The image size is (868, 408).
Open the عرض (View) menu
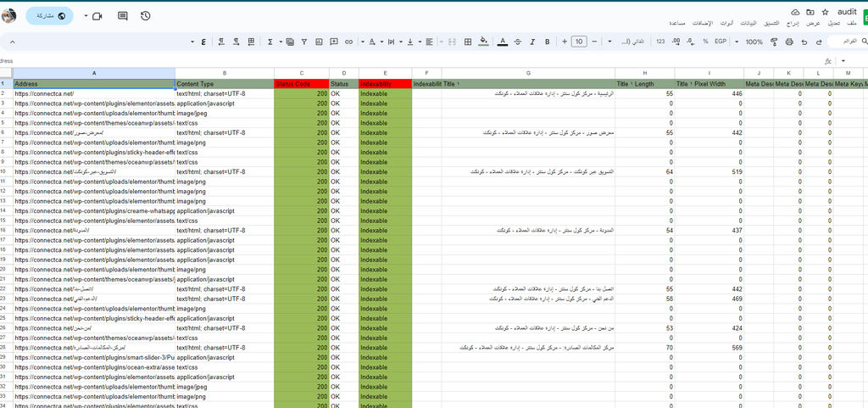click(813, 23)
